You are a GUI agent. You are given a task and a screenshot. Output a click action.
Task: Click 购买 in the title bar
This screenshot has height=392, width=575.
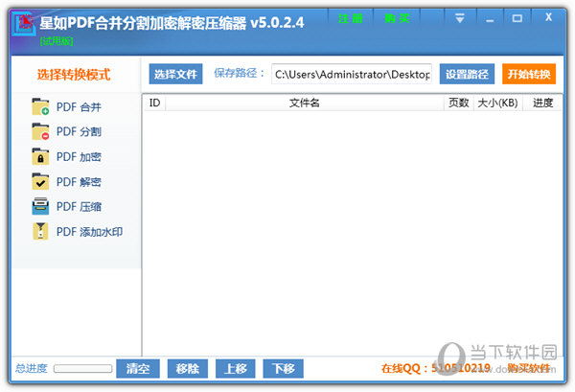tap(397, 18)
